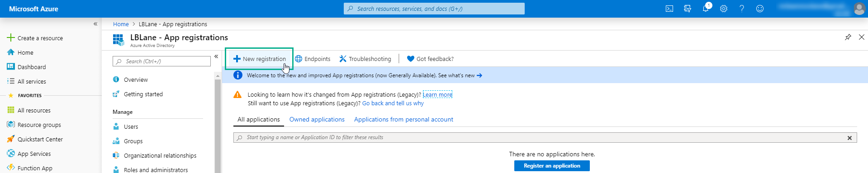Viewport: 868px width, 173px height.
Task: Click the Home breadcrumb link
Action: click(x=121, y=24)
